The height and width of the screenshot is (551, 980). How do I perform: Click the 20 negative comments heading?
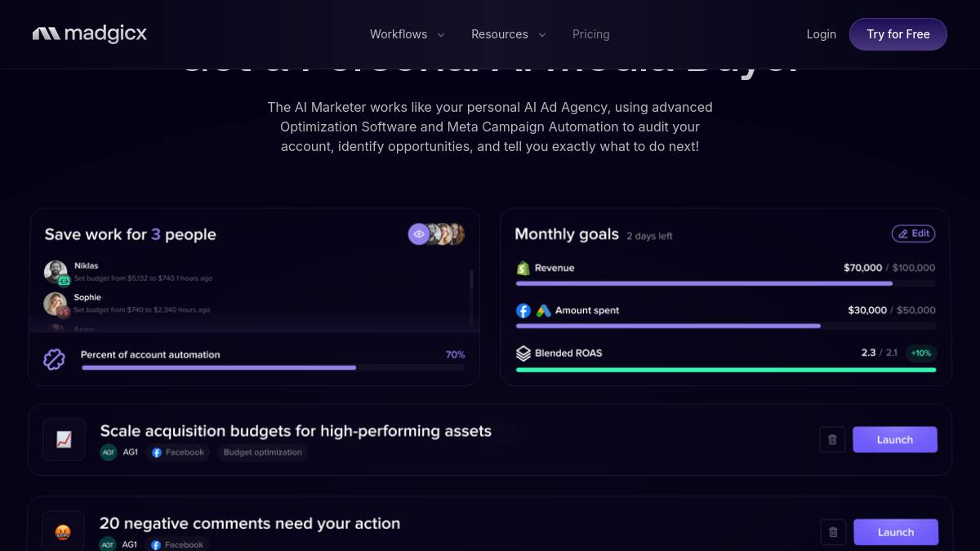[x=250, y=523]
